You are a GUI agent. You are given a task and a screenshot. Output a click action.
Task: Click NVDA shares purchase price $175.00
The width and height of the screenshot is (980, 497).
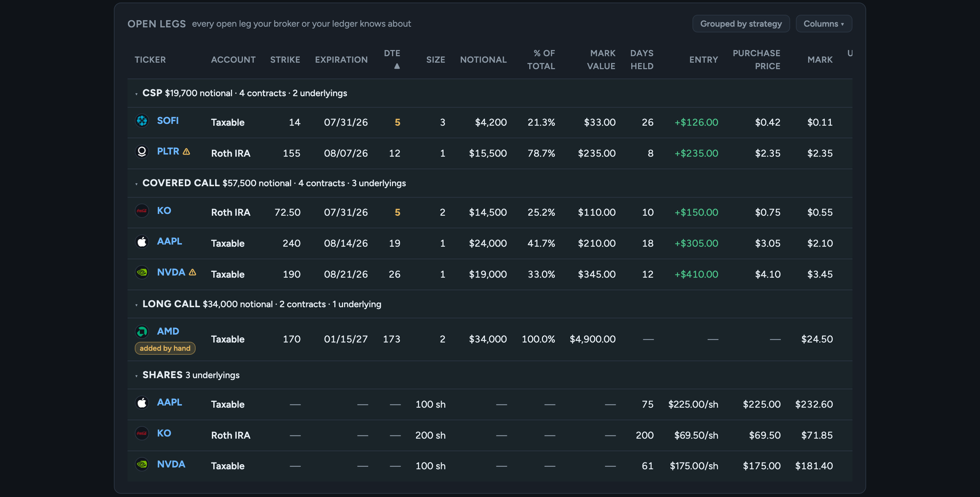[762, 466]
